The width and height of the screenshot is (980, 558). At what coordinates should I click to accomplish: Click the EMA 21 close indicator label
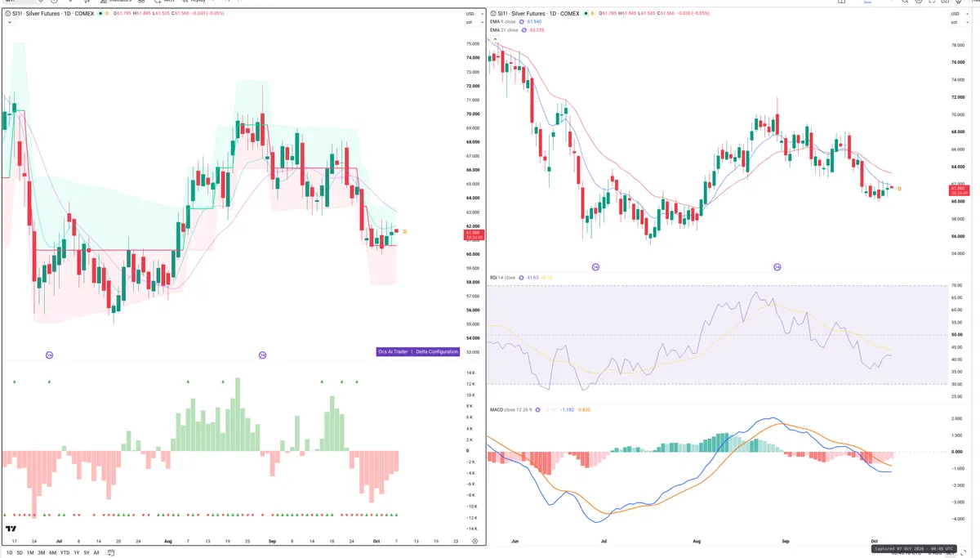(504, 30)
